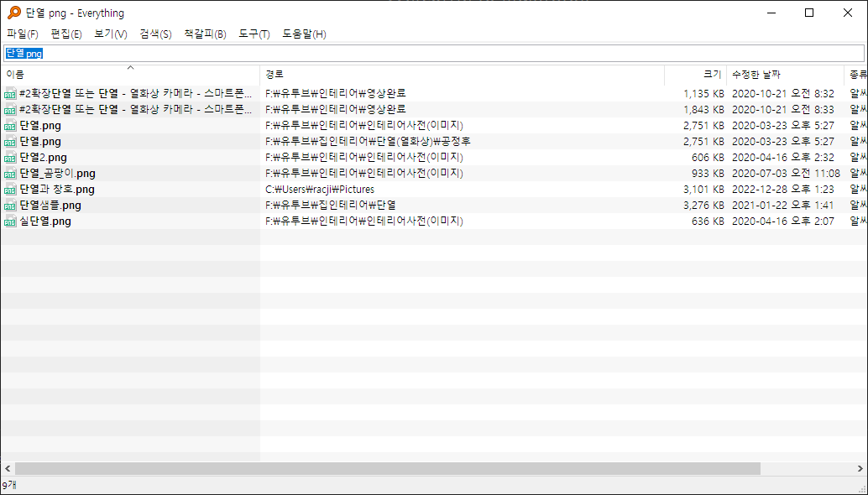
Task: Select 단열.png in 단열(열화상)\공정후 path
Action: [40, 142]
